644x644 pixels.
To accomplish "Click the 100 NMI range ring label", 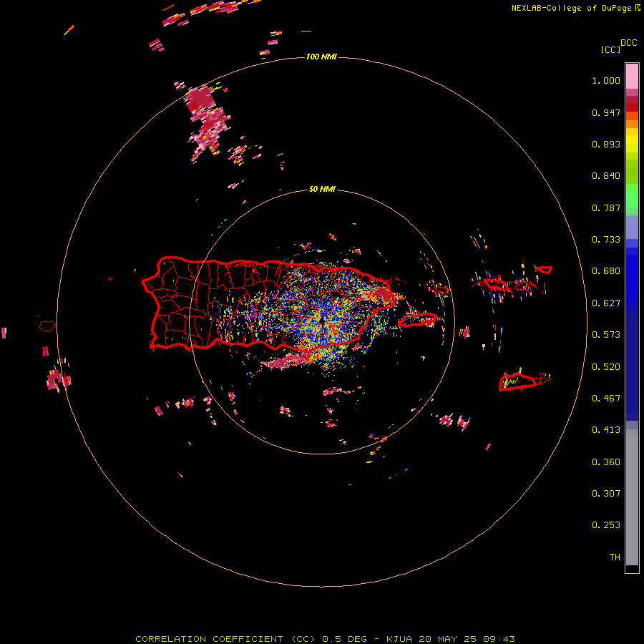I will pos(321,57).
